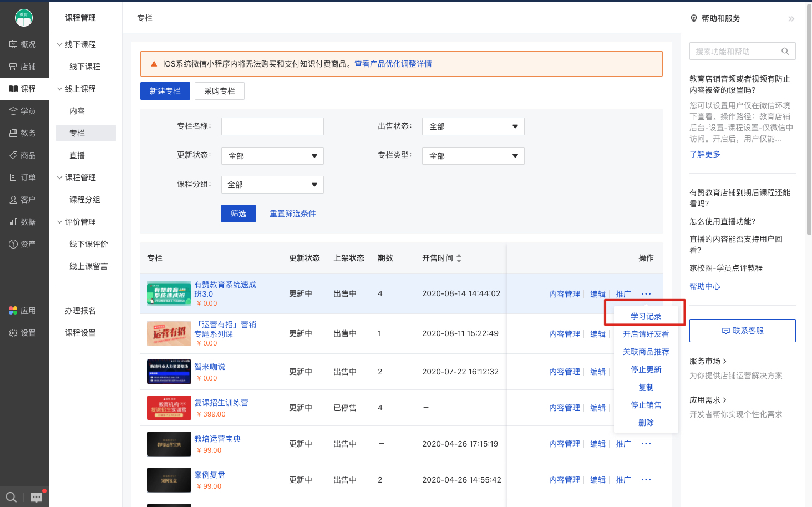
Task: Choose 停止更新 menu entry
Action: click(646, 369)
